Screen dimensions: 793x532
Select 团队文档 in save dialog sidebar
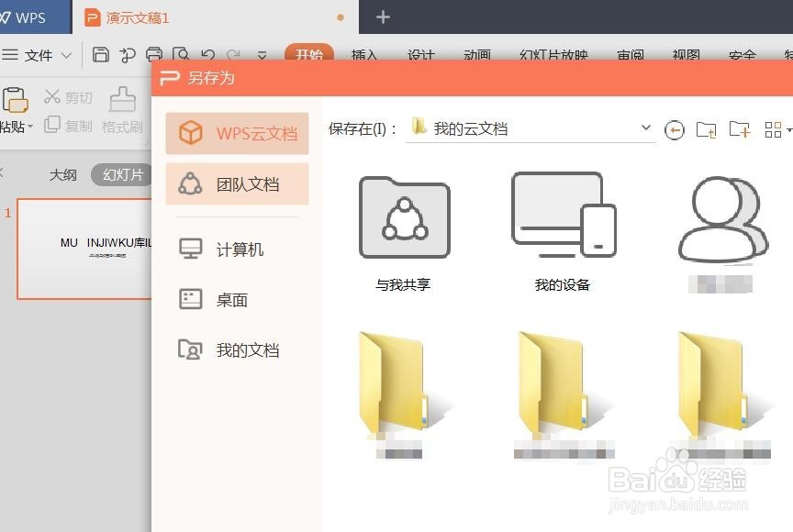[x=237, y=183]
